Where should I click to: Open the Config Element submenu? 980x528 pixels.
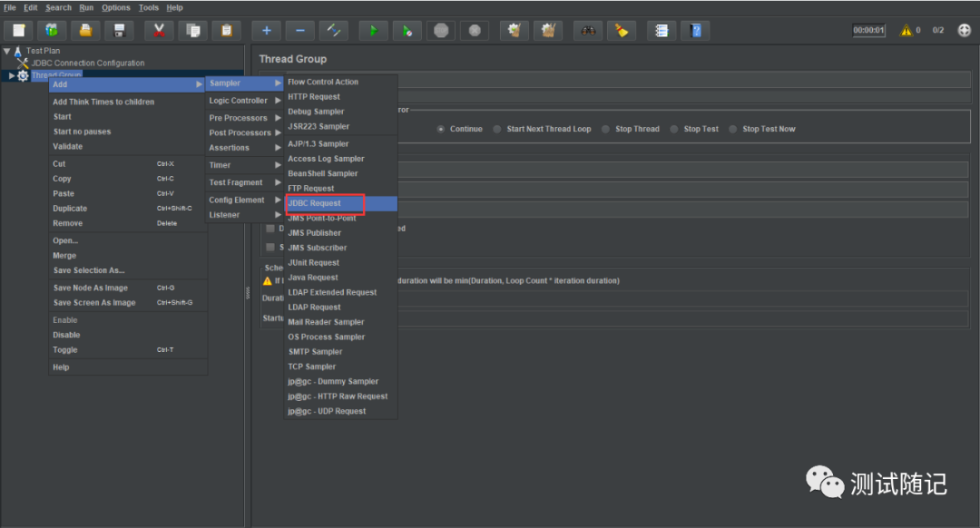coord(244,200)
